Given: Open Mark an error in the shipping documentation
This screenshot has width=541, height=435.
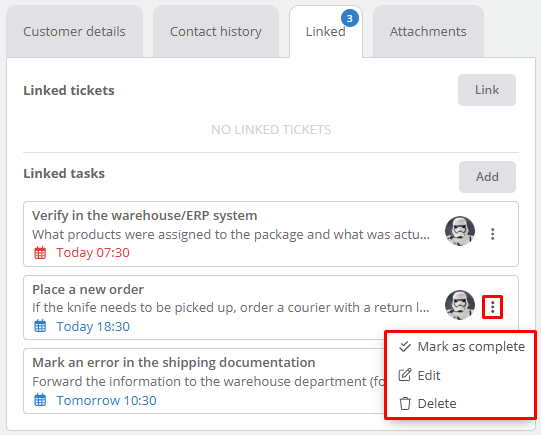Looking at the screenshot, I should click(174, 363).
